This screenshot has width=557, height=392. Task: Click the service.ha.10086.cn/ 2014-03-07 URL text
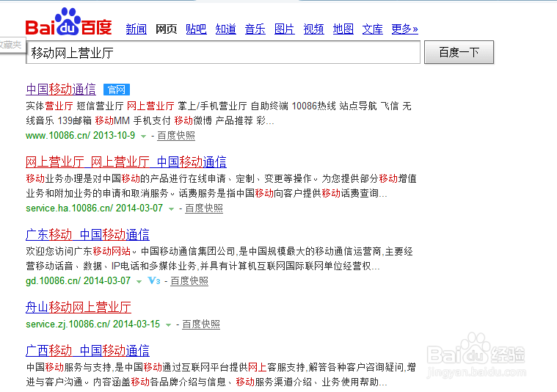[95, 208]
